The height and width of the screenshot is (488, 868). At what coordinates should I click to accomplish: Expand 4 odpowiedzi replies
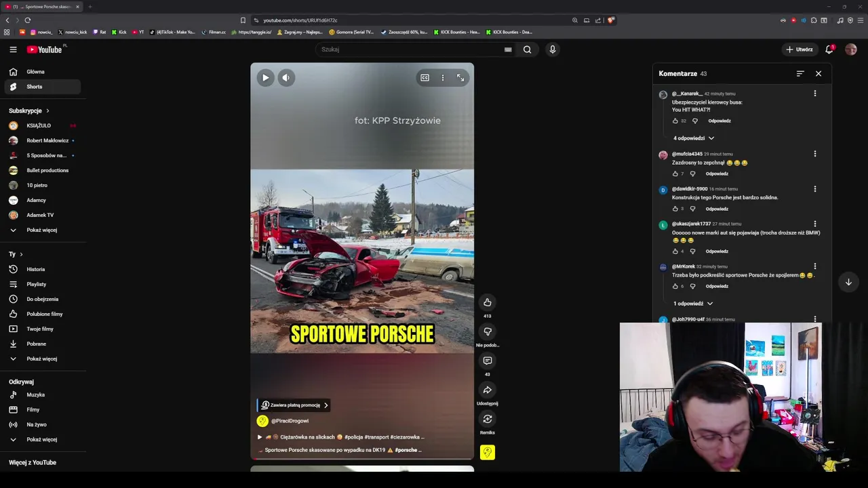[693, 138]
